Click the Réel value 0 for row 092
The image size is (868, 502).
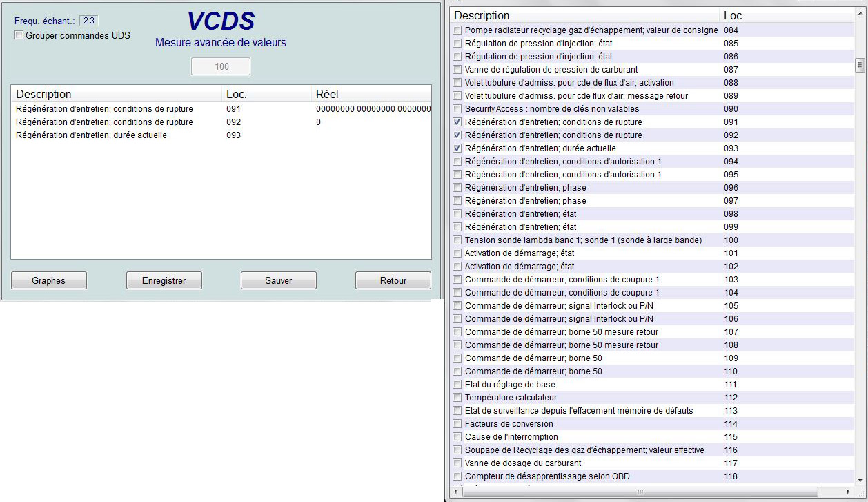point(319,122)
